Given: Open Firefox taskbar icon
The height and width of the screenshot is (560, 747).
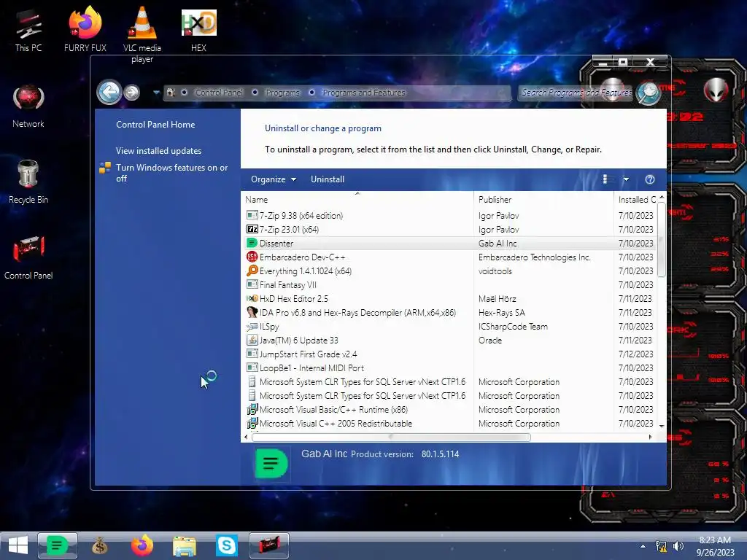Looking at the screenshot, I should click(x=142, y=545).
